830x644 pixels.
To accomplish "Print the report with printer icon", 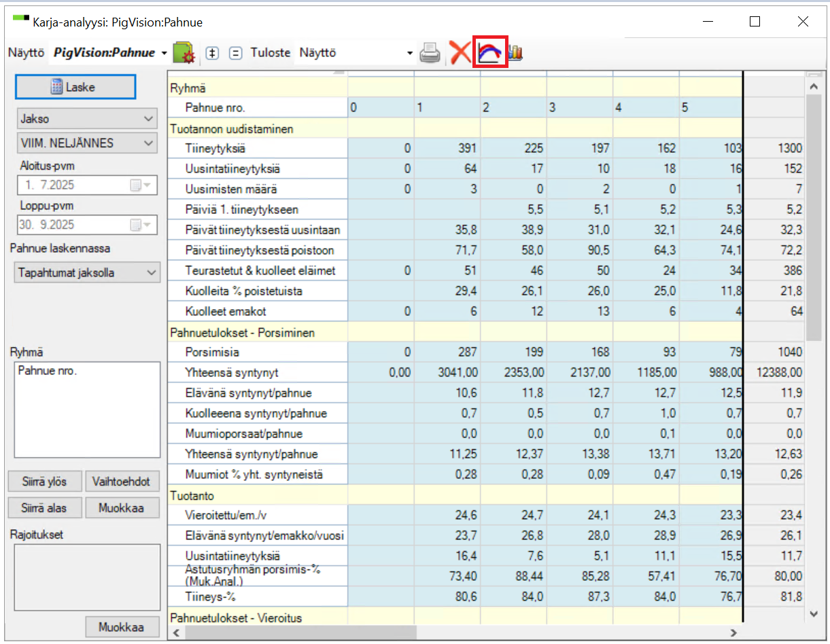I will point(430,53).
